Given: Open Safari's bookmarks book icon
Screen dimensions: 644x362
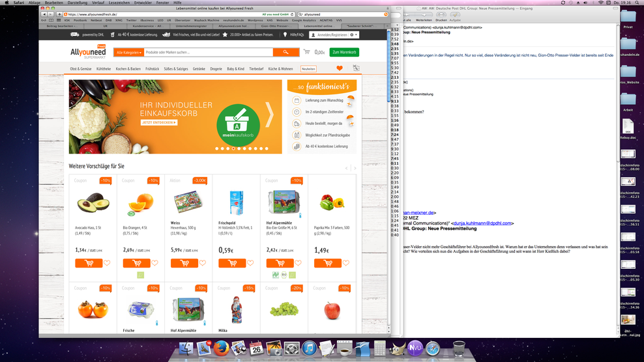Looking at the screenshot, I should click(x=51, y=20).
